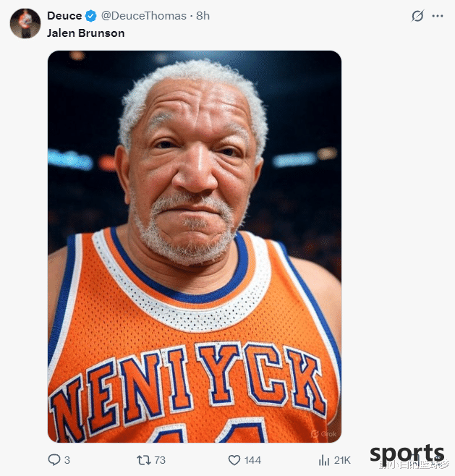Open the three-dot more options menu

(x=438, y=16)
